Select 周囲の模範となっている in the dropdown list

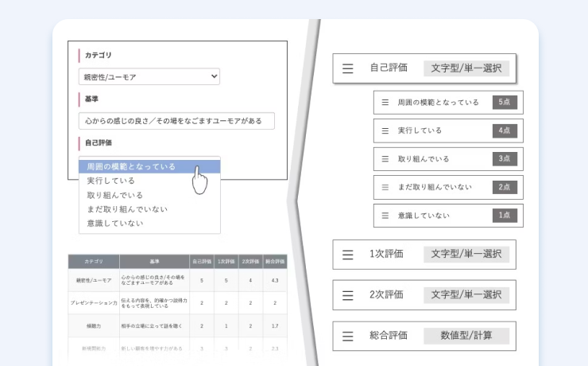[149, 166]
